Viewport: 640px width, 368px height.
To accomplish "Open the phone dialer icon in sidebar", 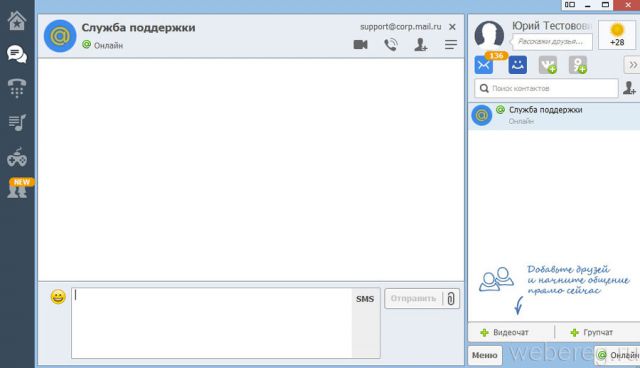I will pos(17,88).
